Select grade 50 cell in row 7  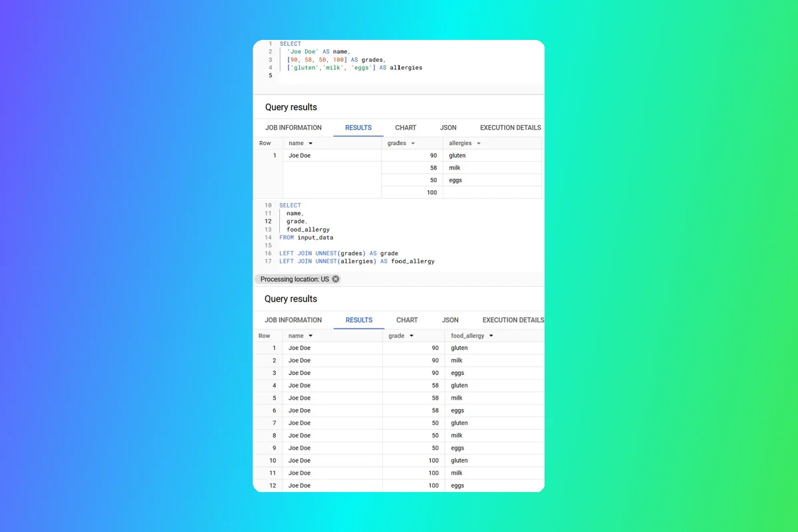point(414,423)
